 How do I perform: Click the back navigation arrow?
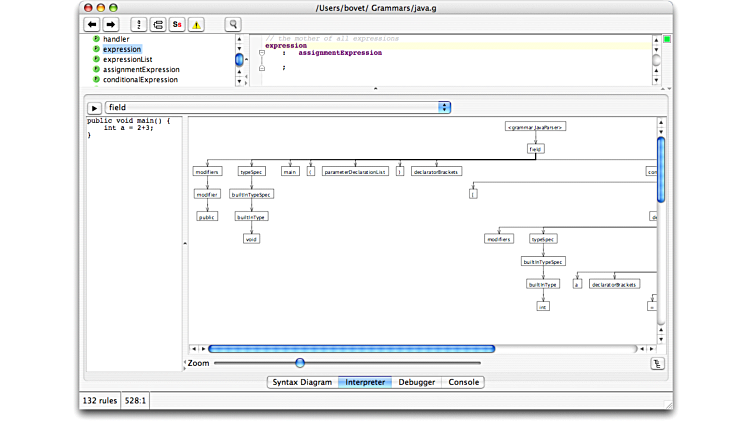[91, 24]
